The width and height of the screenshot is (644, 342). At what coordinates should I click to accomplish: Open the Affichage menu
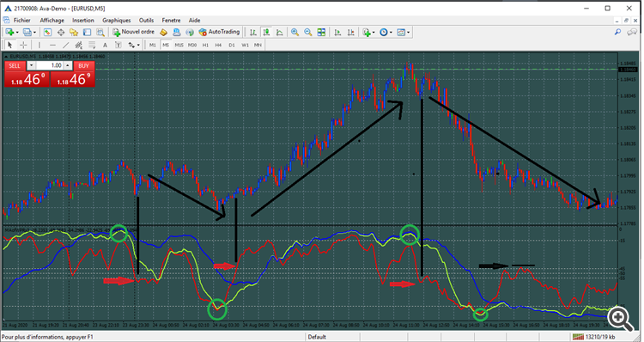pyautogui.click(x=52, y=20)
